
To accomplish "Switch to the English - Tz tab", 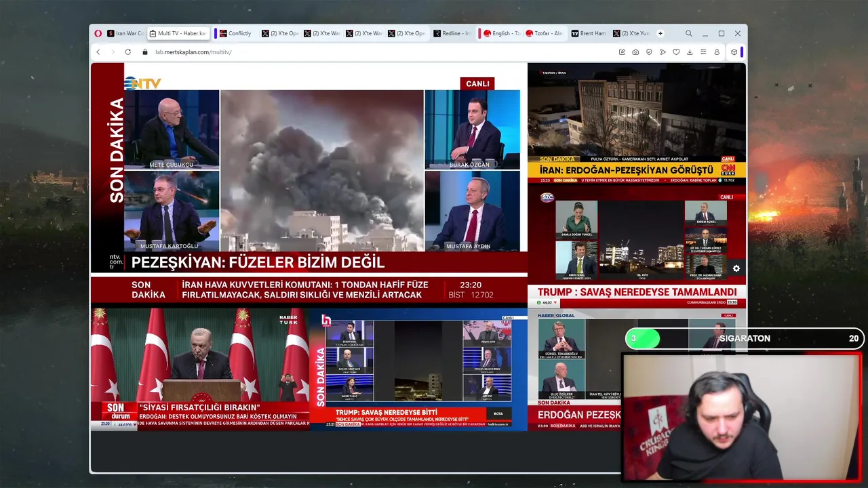I will click(x=501, y=33).
